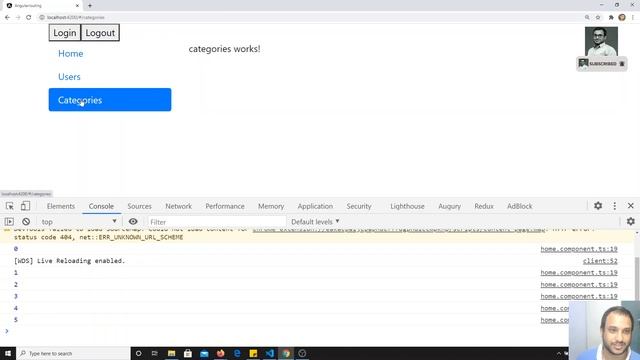Click the Logout button
Screen dimensions: 640x360
click(x=100, y=33)
